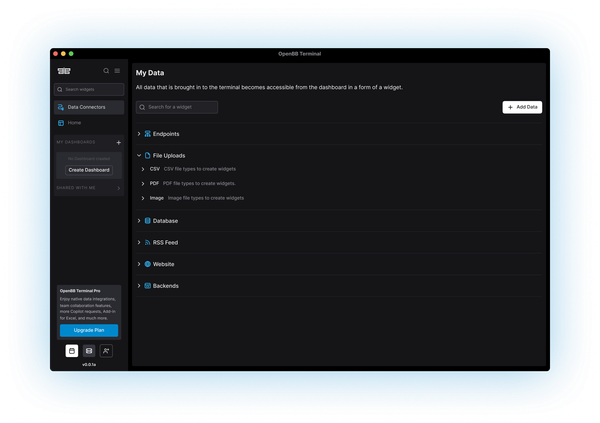This screenshot has width=600, height=423.
Task: Click the user profile icon at sidebar bottom
Action: point(106,350)
